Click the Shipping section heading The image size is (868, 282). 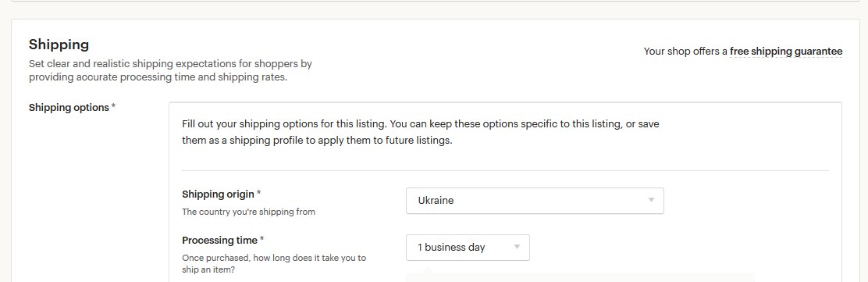[x=59, y=45]
